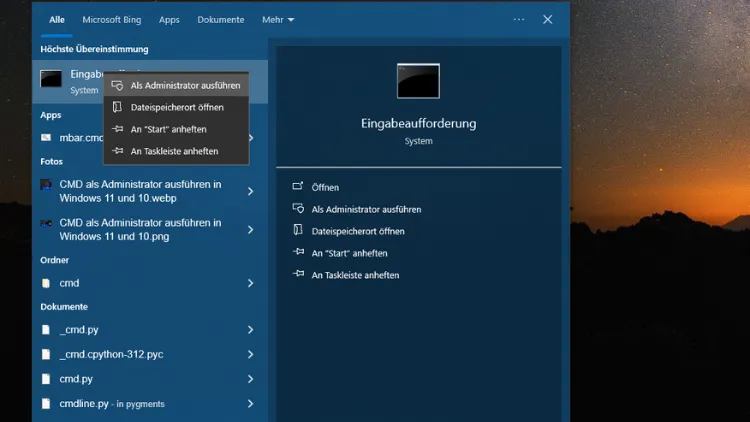
Task: Click the Start pin icon in preview pane
Action: click(x=298, y=252)
